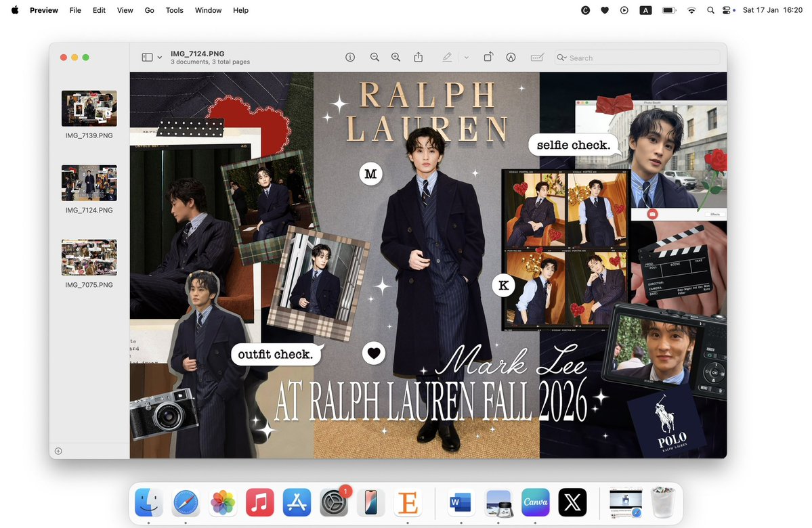Select the IMG_7139.PNG thumbnail
The width and height of the screenshot is (812, 528).
pyautogui.click(x=89, y=108)
